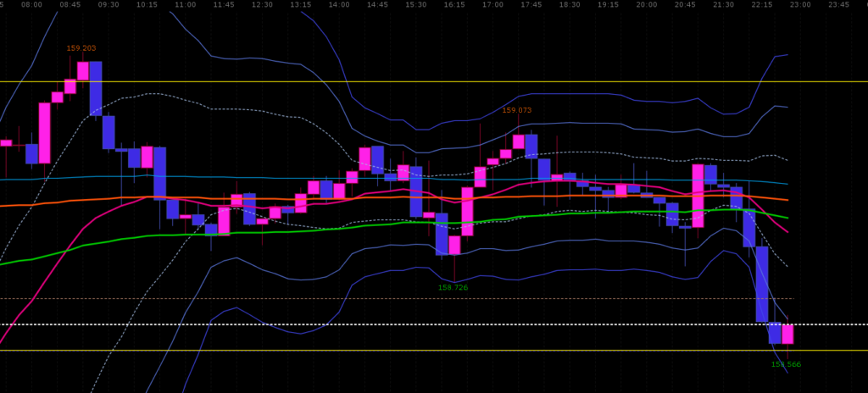This screenshot has height=393, width=868.
Task: Click the 159.073 swing high label
Action: [516, 110]
